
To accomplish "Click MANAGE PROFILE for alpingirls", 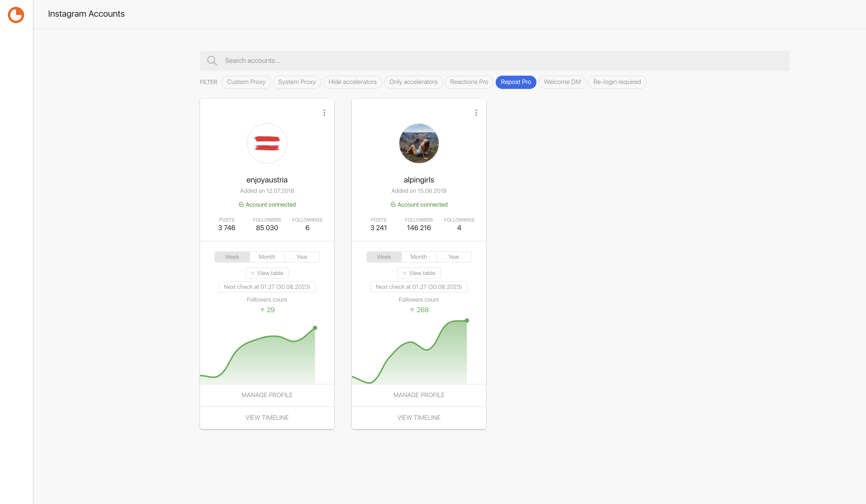I will 419,395.
